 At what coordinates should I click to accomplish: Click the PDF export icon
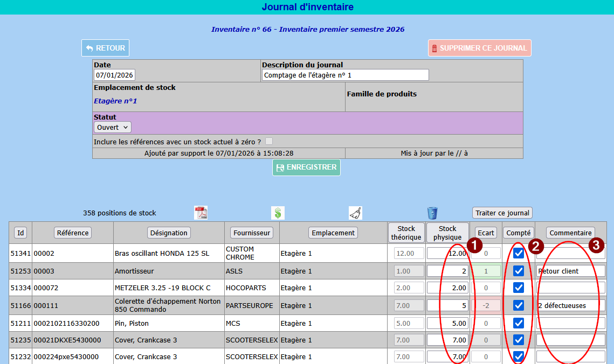201,213
